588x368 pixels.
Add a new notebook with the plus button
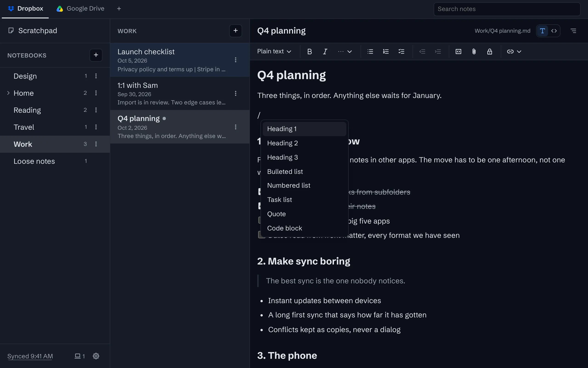click(x=96, y=55)
